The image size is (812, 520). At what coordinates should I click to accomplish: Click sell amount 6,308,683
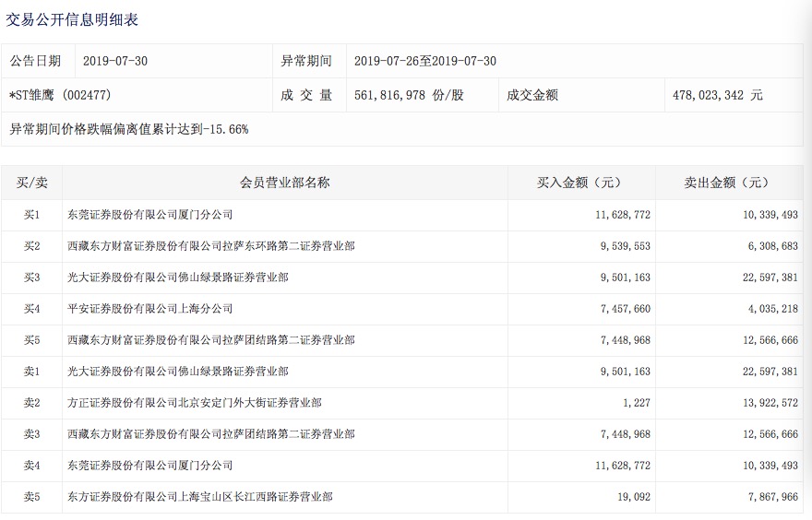click(x=772, y=246)
